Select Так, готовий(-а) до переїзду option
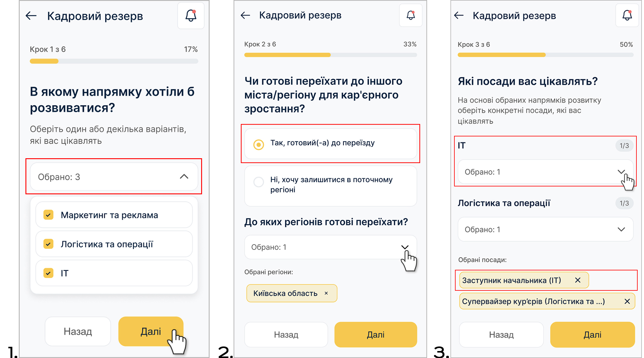This screenshot has height=358, width=644. pyautogui.click(x=259, y=145)
